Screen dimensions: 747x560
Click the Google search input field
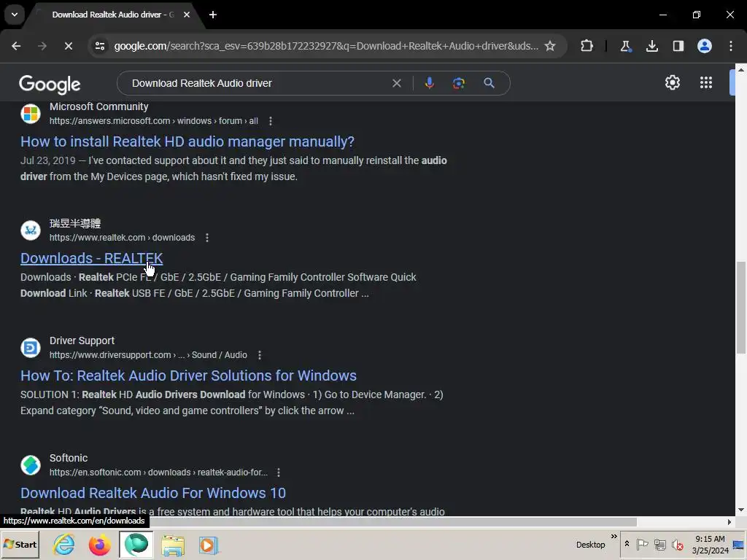[260, 83]
